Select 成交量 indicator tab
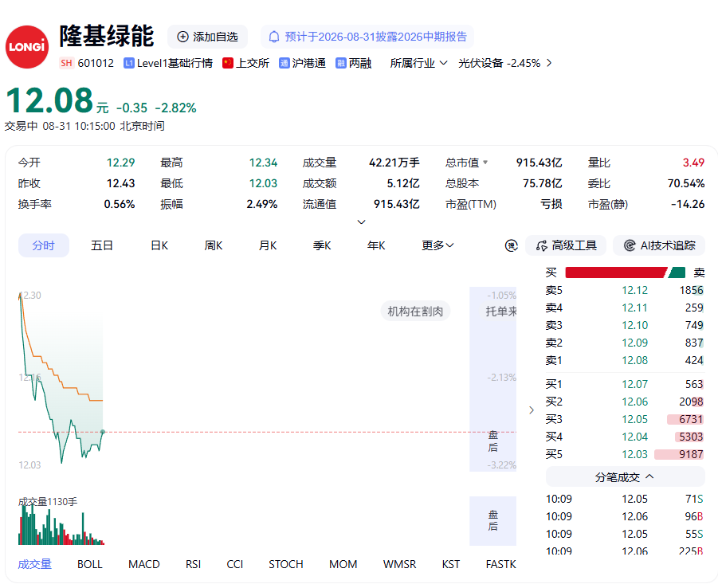The image size is (718, 588). tap(35, 565)
